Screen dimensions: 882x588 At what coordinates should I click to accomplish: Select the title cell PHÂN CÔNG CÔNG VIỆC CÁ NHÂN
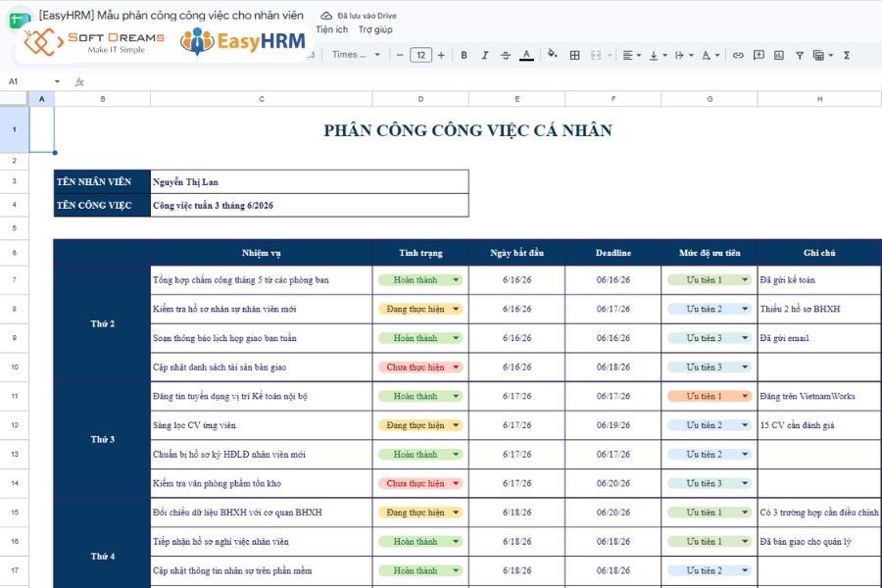(468, 130)
